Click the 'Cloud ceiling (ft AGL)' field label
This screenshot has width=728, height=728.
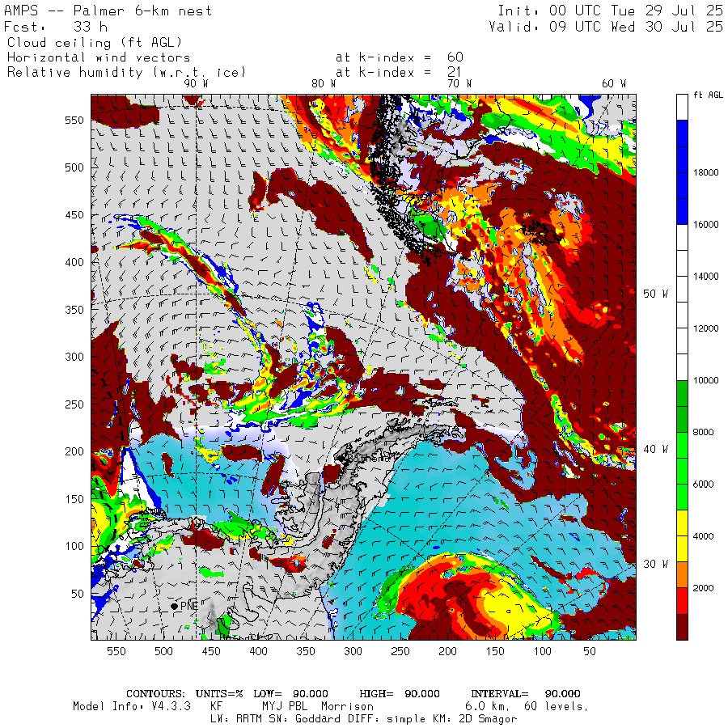pos(95,43)
